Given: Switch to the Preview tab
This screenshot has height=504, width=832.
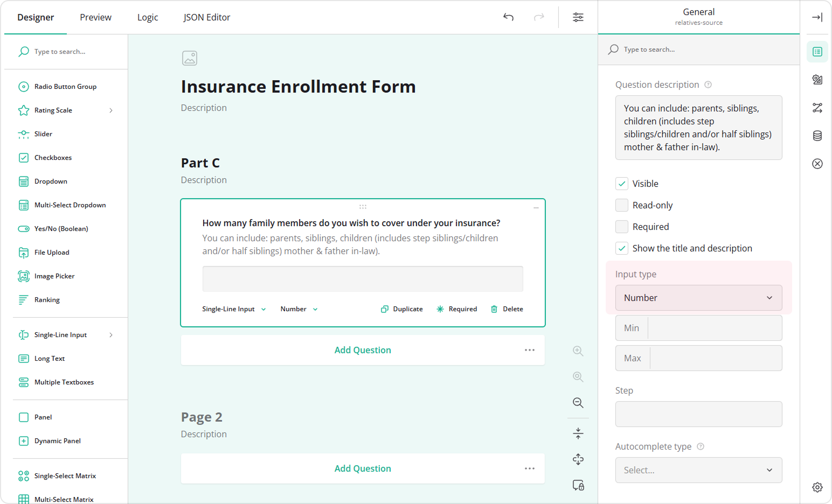Looking at the screenshot, I should click(x=95, y=17).
